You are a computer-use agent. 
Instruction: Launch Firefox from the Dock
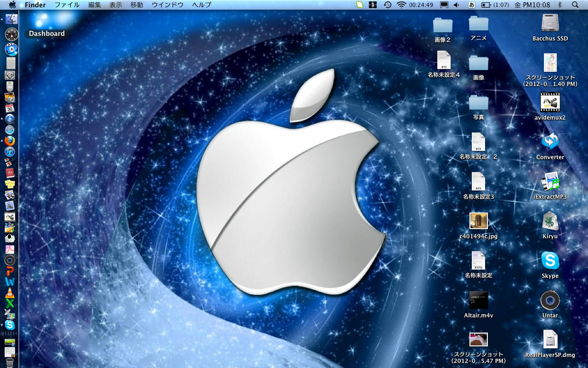point(10,141)
